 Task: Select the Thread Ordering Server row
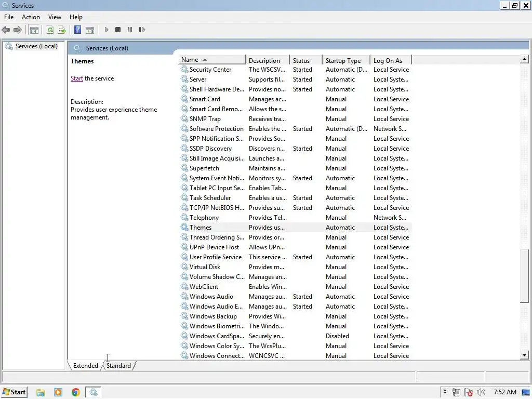[x=295, y=237]
